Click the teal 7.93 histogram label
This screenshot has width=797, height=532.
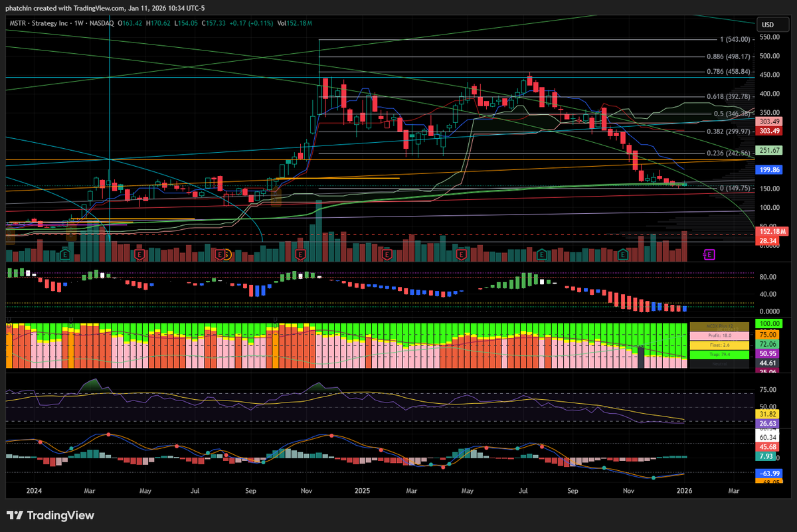click(766, 456)
